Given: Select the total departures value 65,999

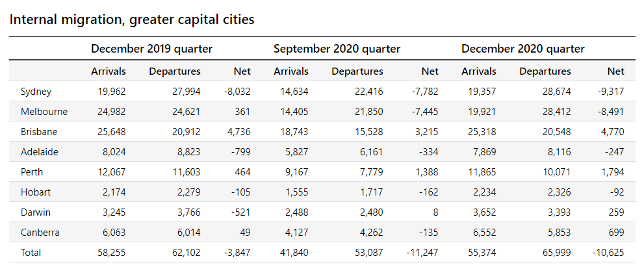Looking at the screenshot, I should coord(553,253).
